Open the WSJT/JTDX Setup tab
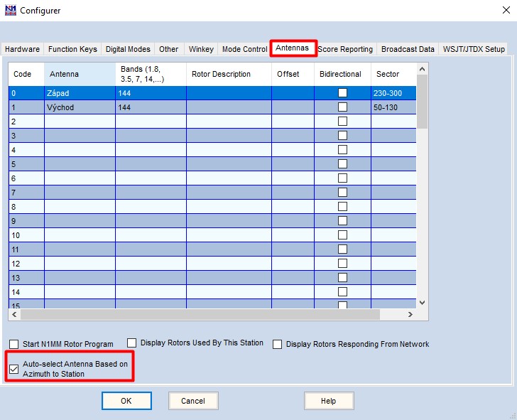517x420 pixels. (x=474, y=49)
